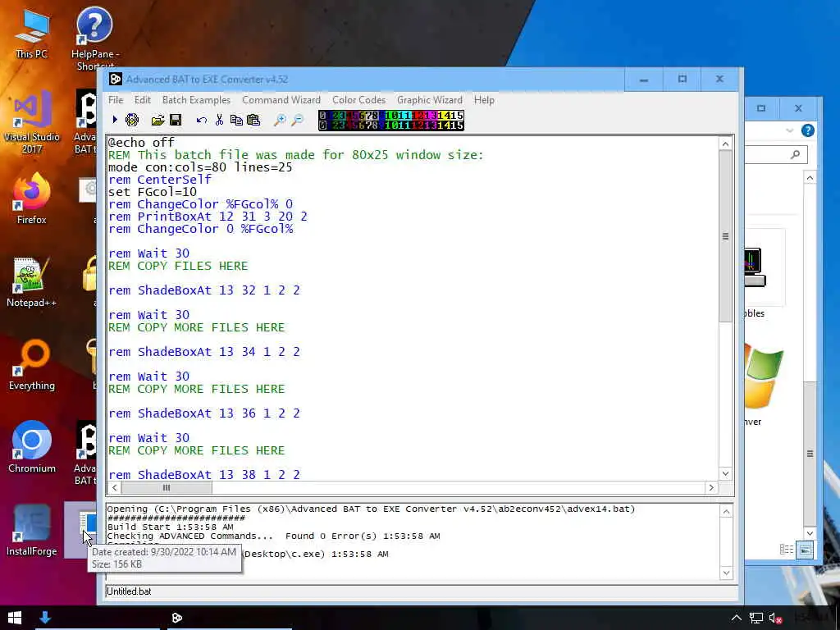Select the Visual Studio 2017 desktop icon
Screen dimensions: 840x630
coord(32,122)
